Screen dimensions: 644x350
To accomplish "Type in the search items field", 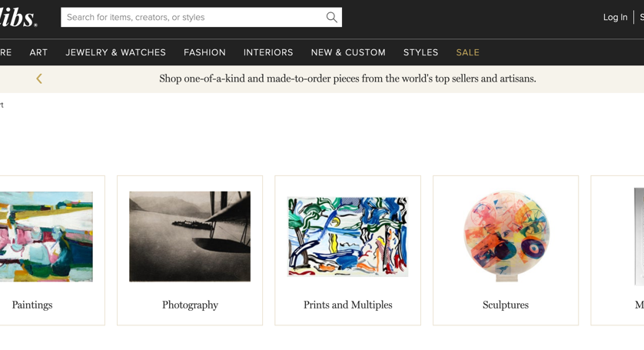I will click(192, 17).
